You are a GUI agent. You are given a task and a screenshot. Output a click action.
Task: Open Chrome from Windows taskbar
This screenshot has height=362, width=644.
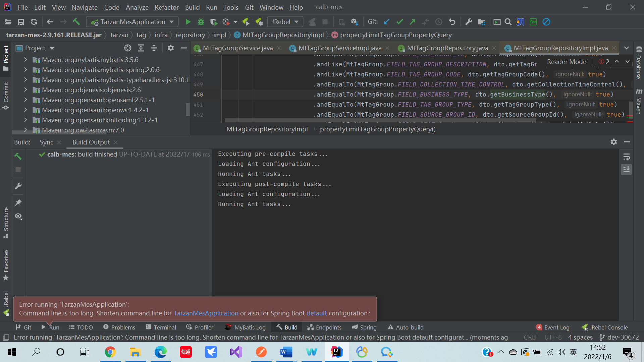click(110, 352)
